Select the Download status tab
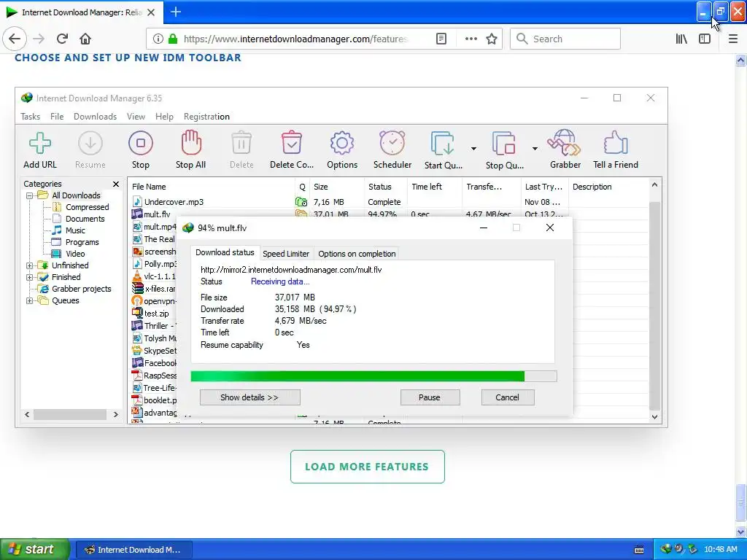 [x=225, y=252]
